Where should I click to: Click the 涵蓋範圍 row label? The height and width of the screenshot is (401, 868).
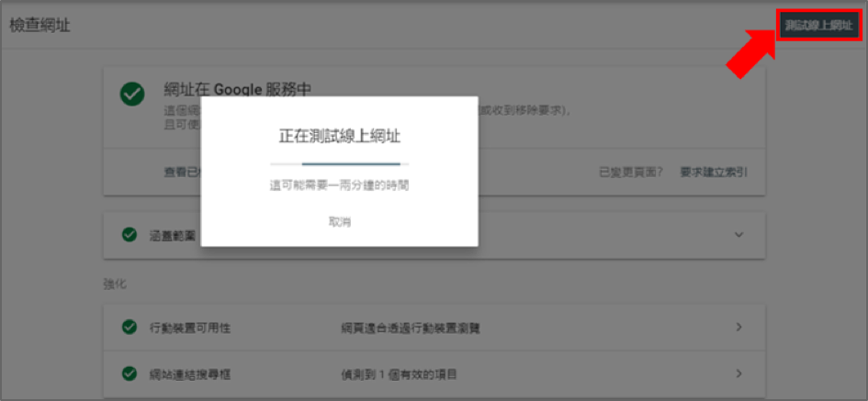(x=173, y=235)
